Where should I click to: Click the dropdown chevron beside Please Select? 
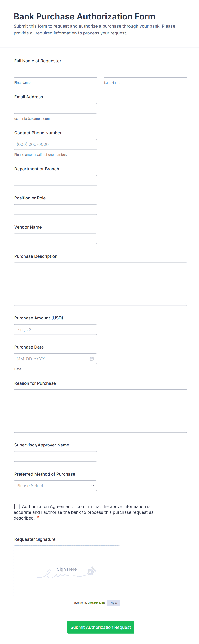click(x=92, y=485)
